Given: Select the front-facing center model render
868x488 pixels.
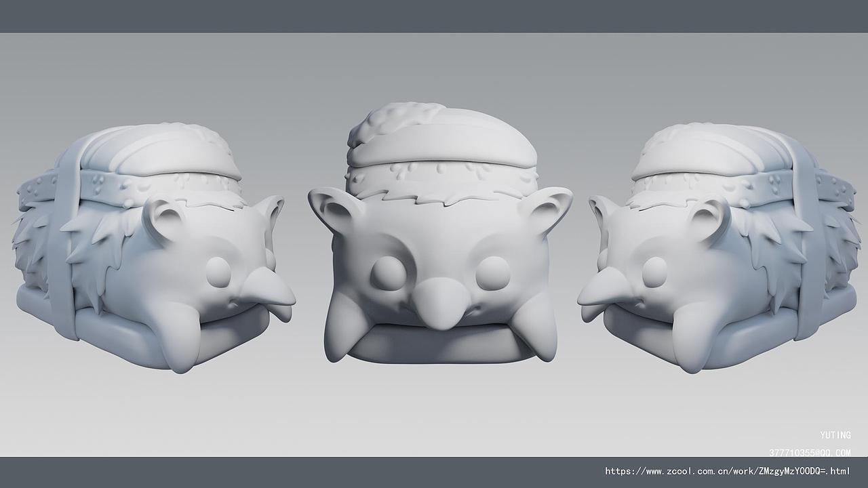Looking at the screenshot, I should pos(440,233).
